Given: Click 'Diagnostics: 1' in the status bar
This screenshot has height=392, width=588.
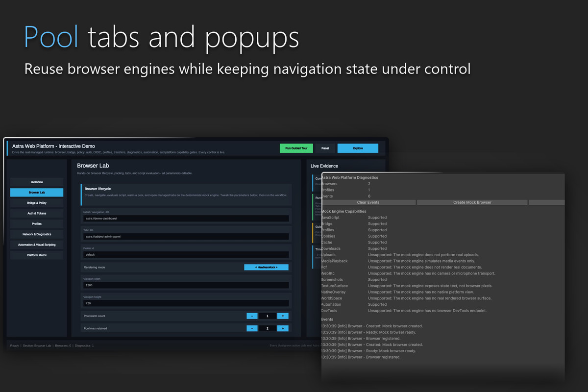Looking at the screenshot, I should [x=84, y=346].
